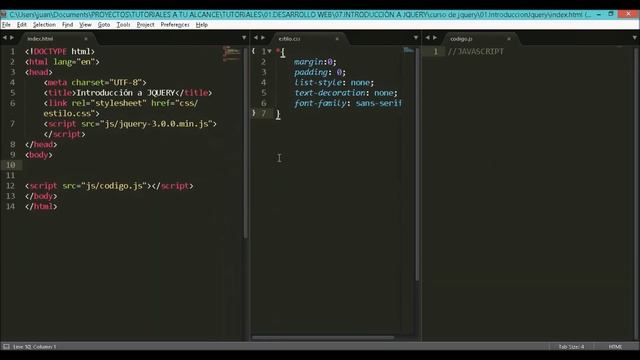This screenshot has width=640, height=360.
Task: Open the tab list dropdown in index.html pane
Action: click(244, 38)
